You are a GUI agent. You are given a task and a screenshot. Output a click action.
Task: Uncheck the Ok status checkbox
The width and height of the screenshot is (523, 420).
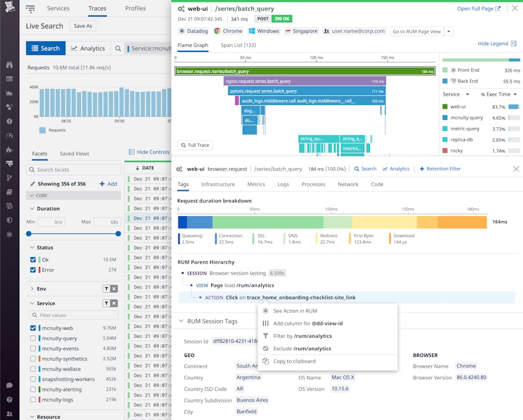tap(33, 259)
